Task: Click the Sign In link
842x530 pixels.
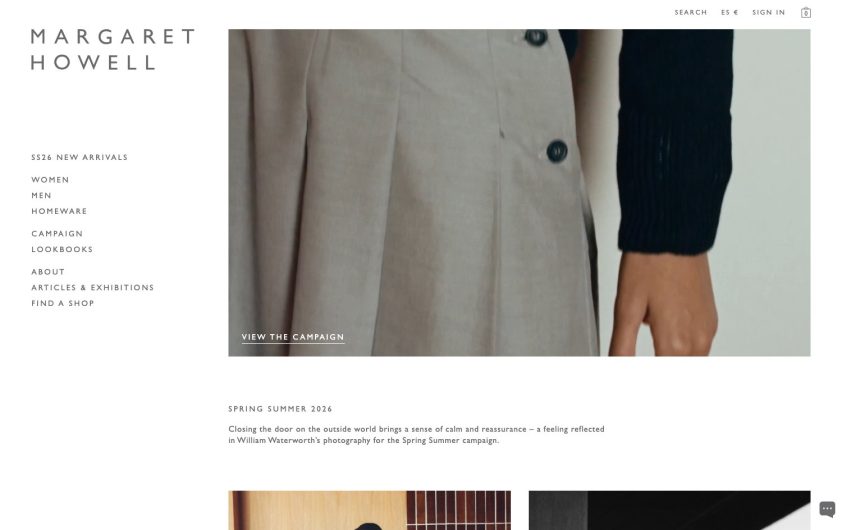Action: tap(768, 12)
